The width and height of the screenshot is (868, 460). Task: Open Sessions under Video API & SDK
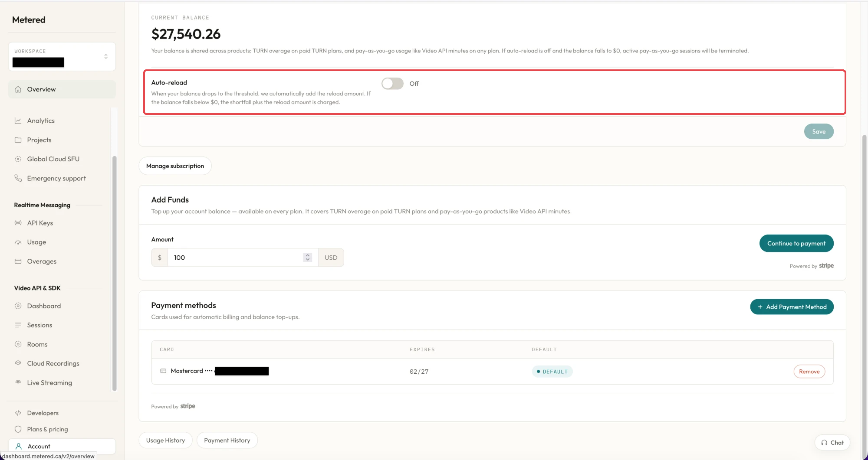(39, 325)
